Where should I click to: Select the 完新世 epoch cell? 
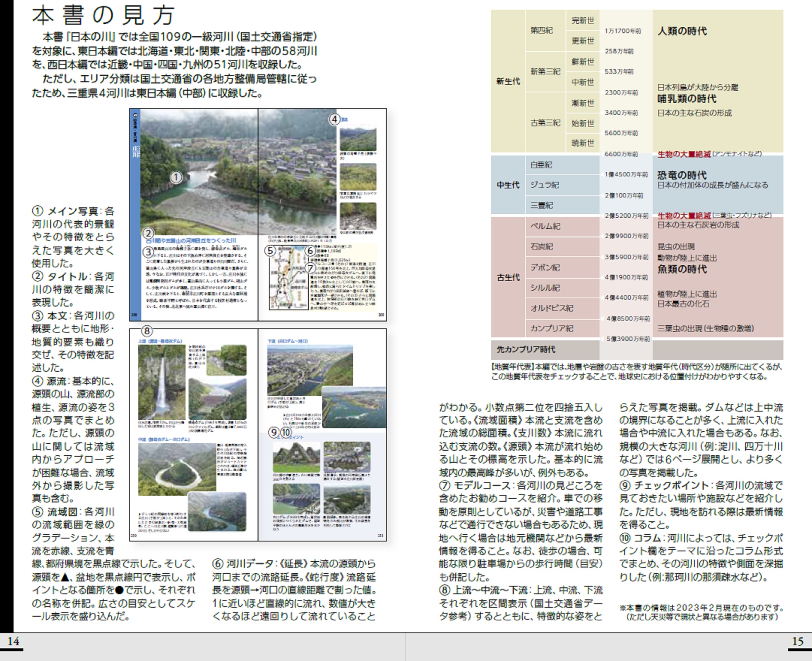[x=583, y=20]
